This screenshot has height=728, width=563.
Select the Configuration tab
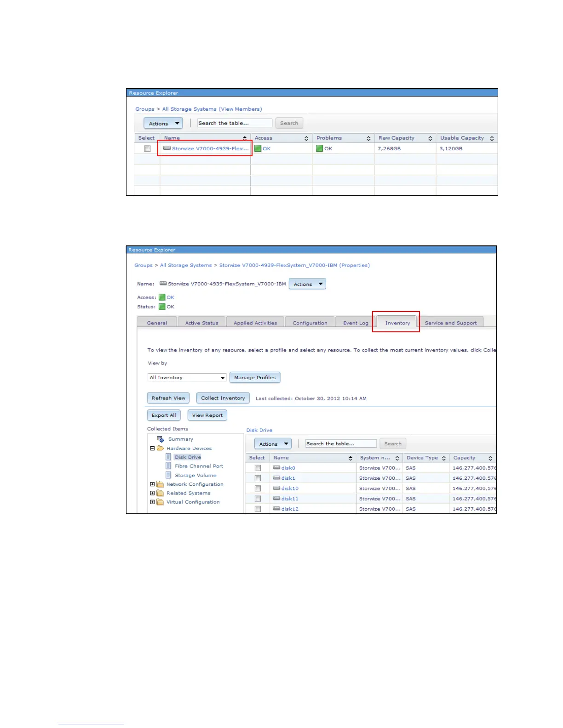point(310,323)
